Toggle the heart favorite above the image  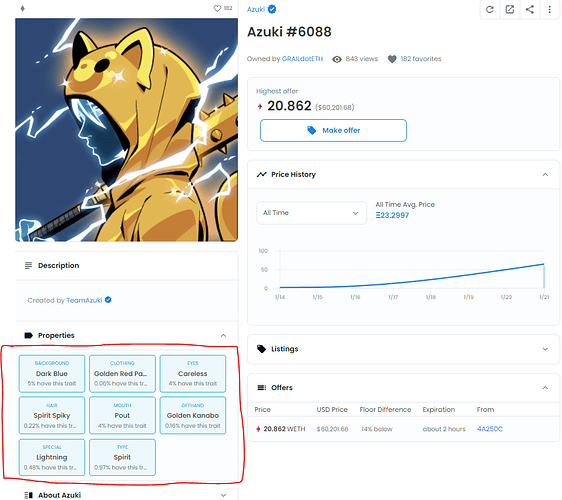217,8
